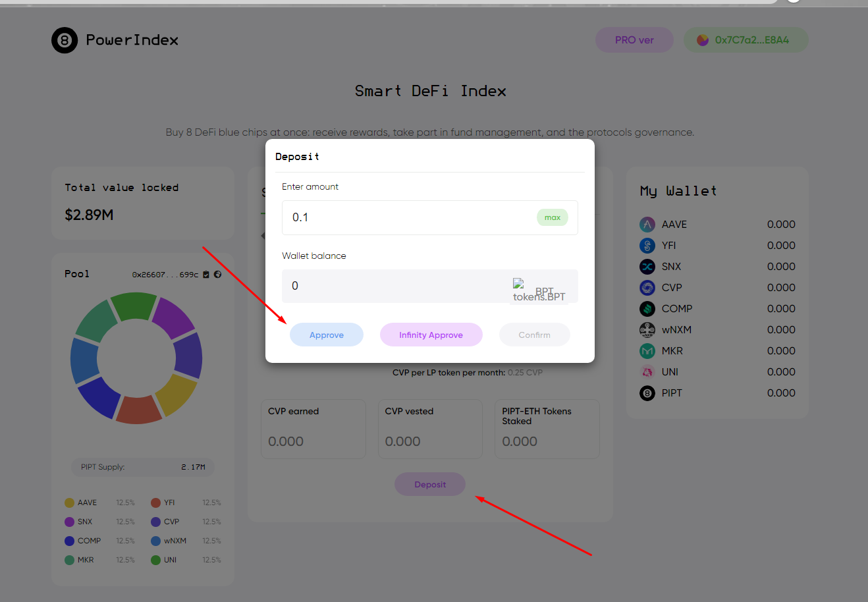Click the AAVE token icon in My Wallet
The width and height of the screenshot is (868, 602).
pos(647,225)
